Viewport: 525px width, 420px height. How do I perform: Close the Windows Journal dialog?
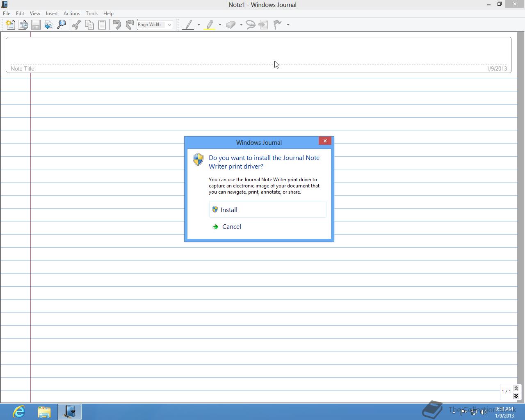click(325, 141)
